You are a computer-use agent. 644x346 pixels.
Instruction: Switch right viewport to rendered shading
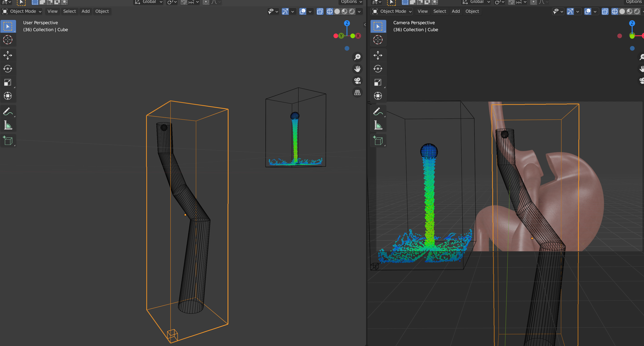tap(637, 11)
